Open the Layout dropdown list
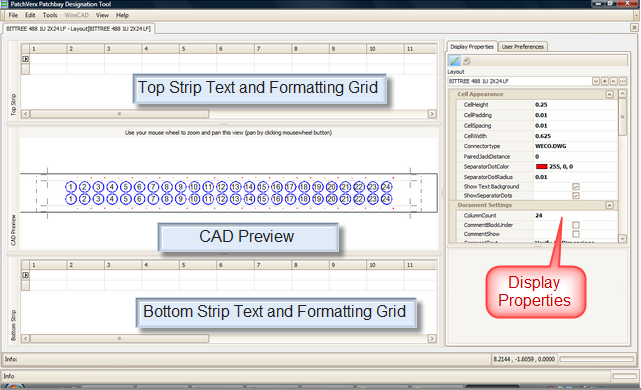Image resolution: width=641 pixels, height=390 pixels. (x=596, y=81)
